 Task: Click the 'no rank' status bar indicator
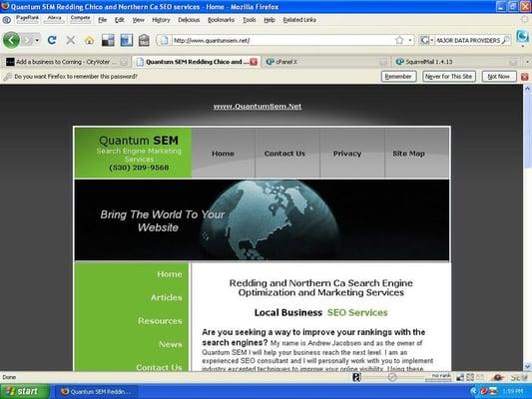click(440, 377)
